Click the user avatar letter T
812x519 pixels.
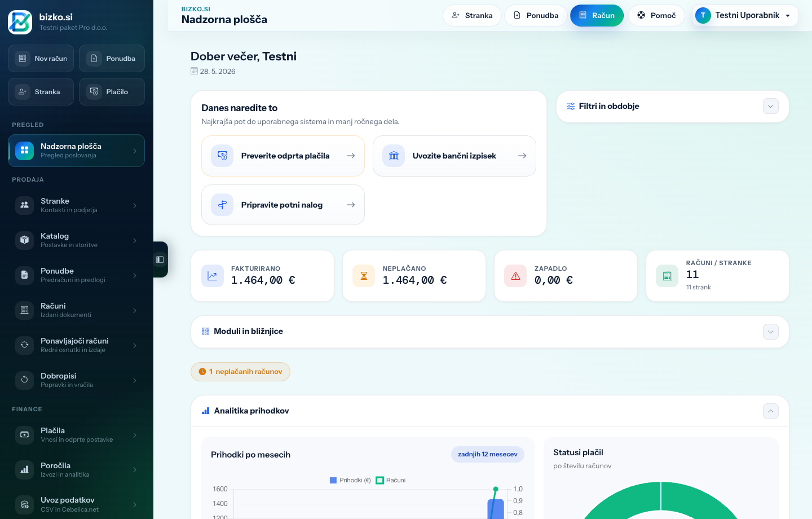point(703,15)
